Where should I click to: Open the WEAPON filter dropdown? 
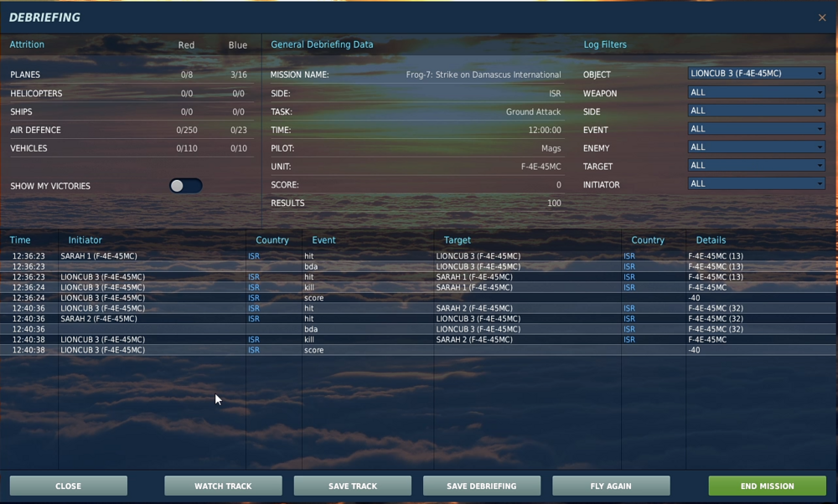tap(756, 92)
